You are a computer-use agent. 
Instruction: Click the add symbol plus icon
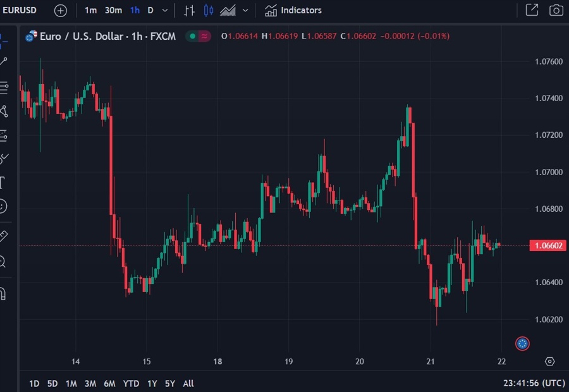point(60,10)
